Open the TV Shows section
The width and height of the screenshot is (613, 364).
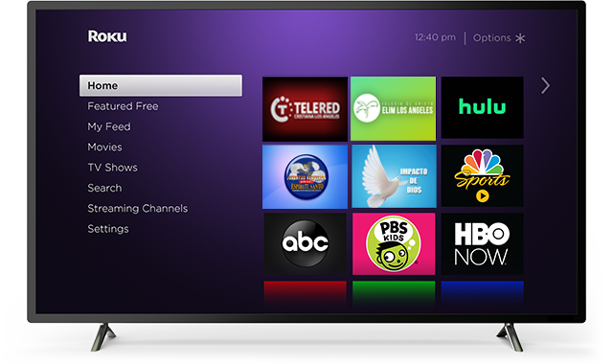(113, 168)
